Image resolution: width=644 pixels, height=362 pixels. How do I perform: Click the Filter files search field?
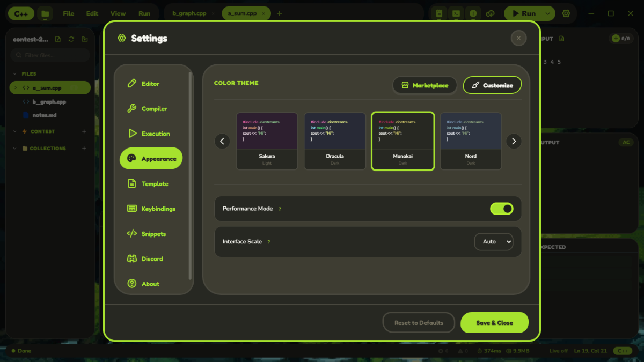tap(50, 55)
